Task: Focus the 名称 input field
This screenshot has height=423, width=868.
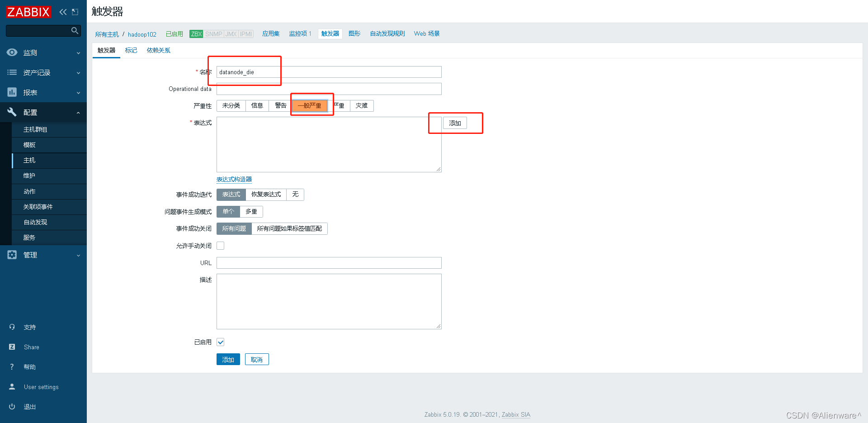Action: 329,72
